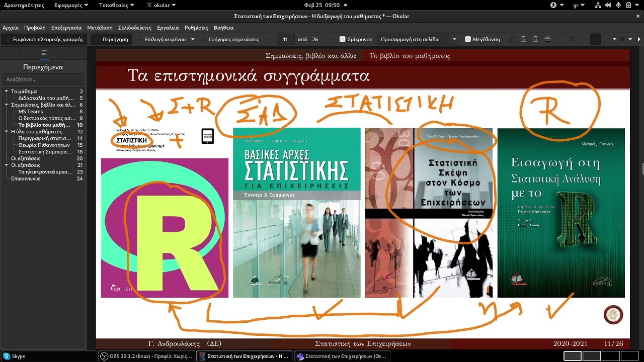Go to Περιγραφική στατιστική contents entry
Viewport: 644px width, 362px height.
(x=44, y=138)
